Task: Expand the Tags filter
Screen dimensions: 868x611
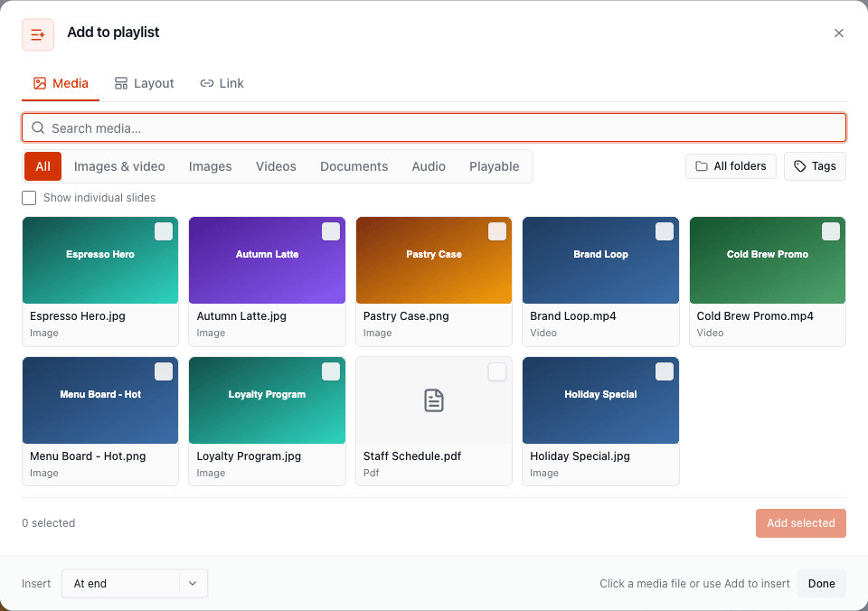Action: (815, 166)
